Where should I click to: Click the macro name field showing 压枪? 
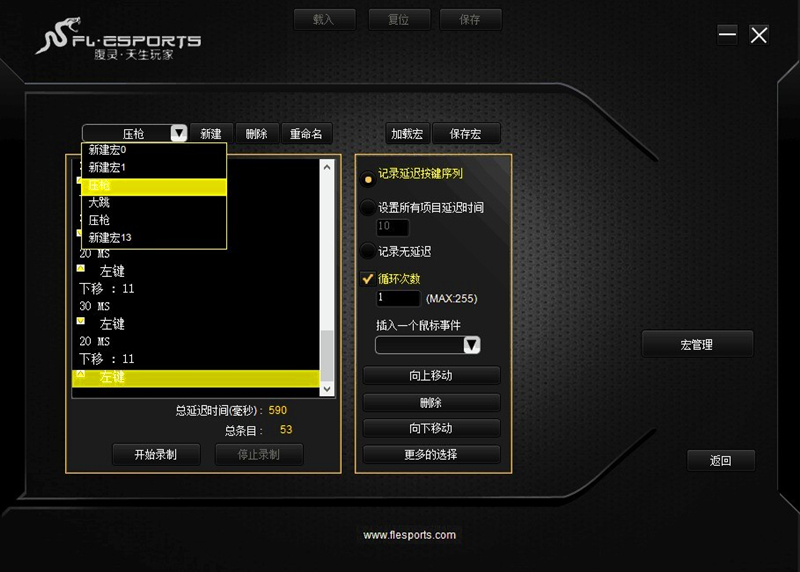127,133
